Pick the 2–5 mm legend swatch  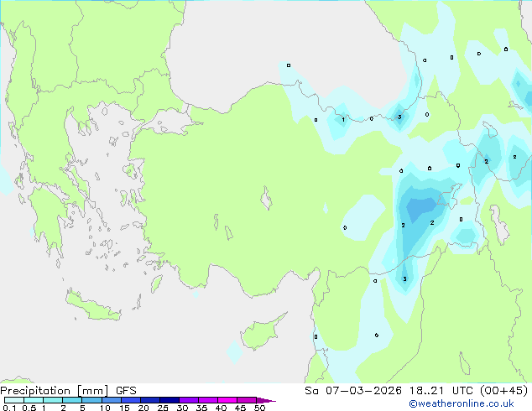[x=72, y=400]
